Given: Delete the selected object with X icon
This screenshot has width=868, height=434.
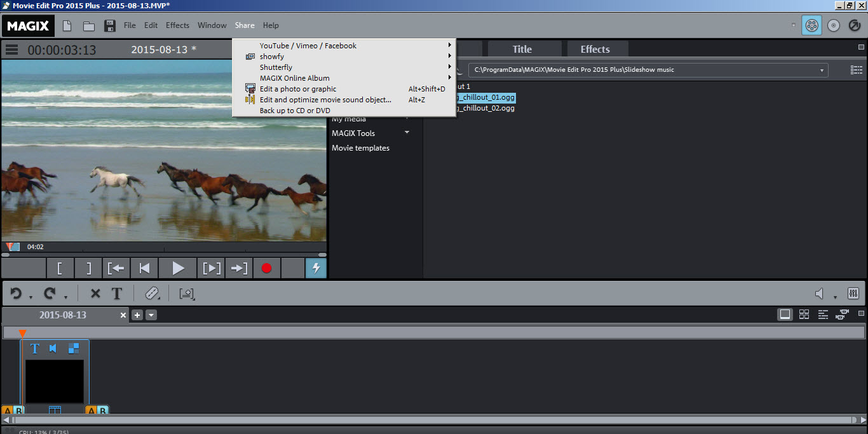Looking at the screenshot, I should 95,294.
